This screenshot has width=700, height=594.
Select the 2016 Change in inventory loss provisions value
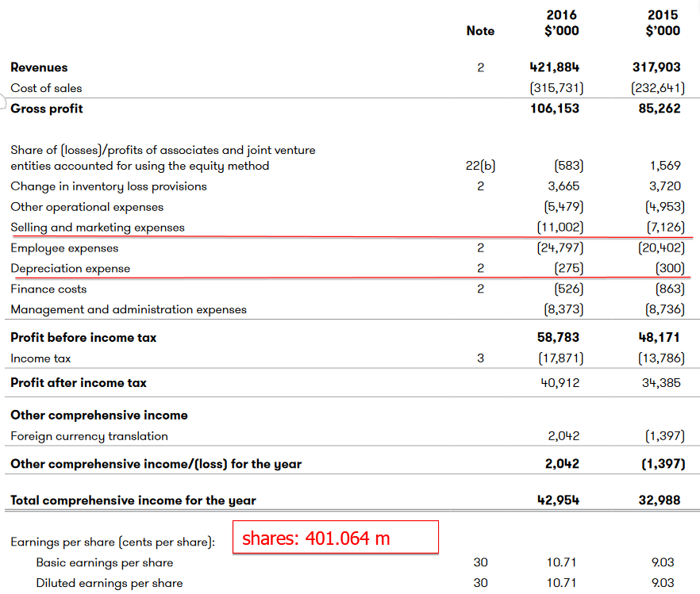tap(563, 186)
